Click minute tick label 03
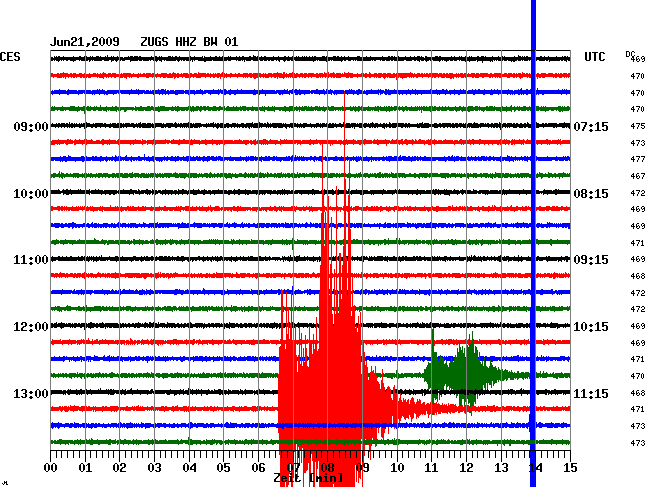Viewport: 650px width, 494px height. coord(154,468)
